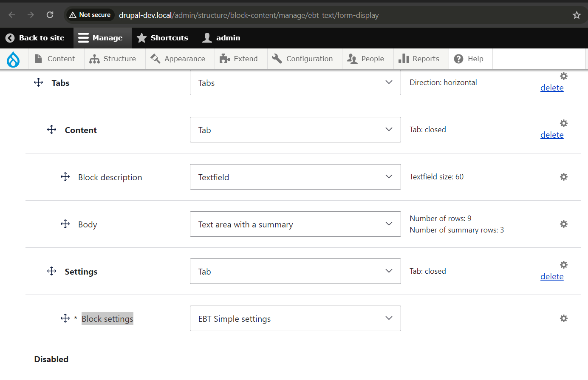Click 'Tab: closed' summary in Settings row

tap(428, 271)
